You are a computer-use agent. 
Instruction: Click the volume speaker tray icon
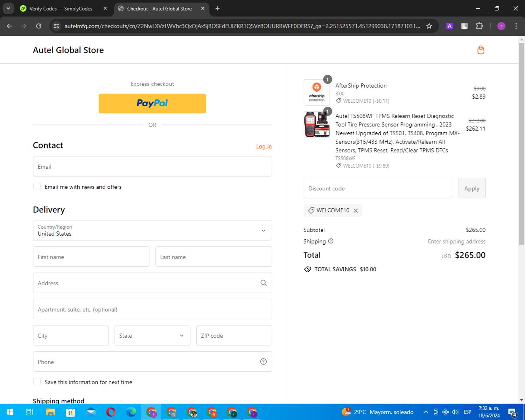(455, 412)
